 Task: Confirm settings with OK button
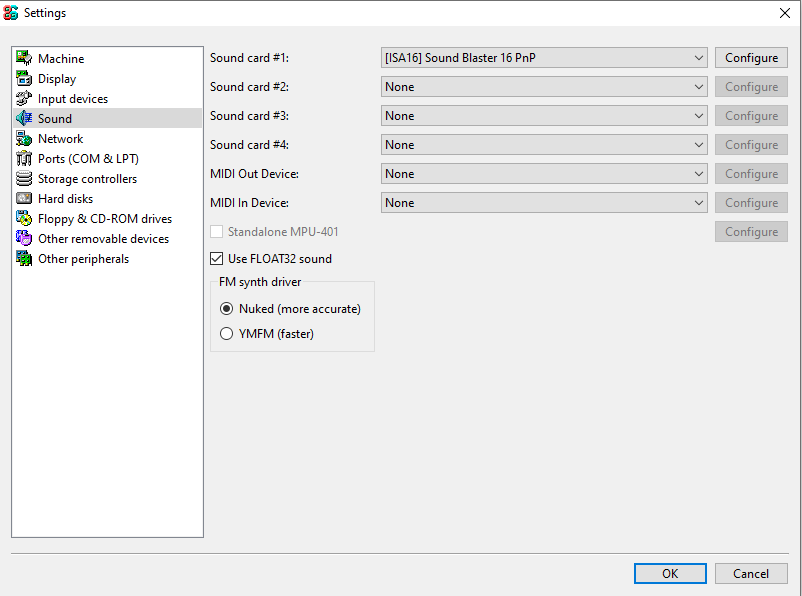(x=670, y=573)
